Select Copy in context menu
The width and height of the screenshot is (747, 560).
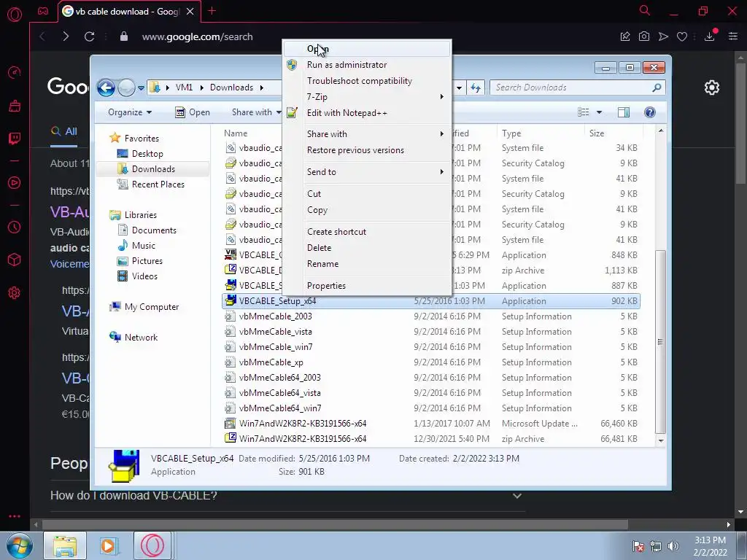tap(368, 210)
